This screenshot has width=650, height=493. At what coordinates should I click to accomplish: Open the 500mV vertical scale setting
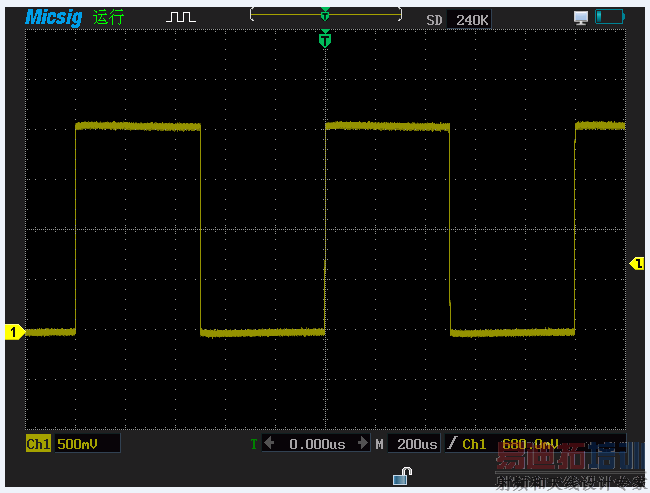click(x=87, y=444)
